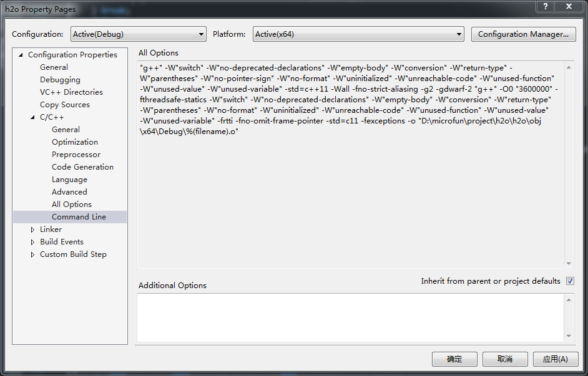
Task: Select the Linker tree item label
Action: click(x=51, y=229)
